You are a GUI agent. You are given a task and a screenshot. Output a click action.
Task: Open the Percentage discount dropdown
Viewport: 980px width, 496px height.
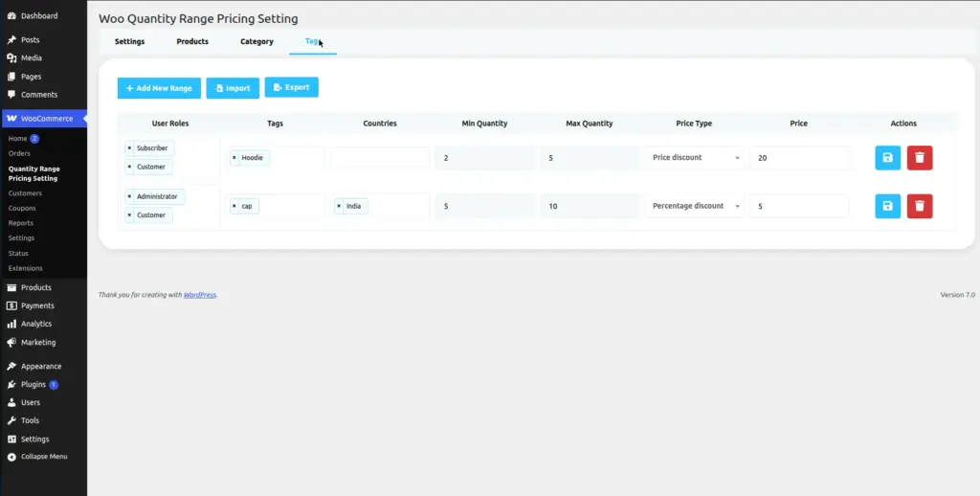coord(695,206)
